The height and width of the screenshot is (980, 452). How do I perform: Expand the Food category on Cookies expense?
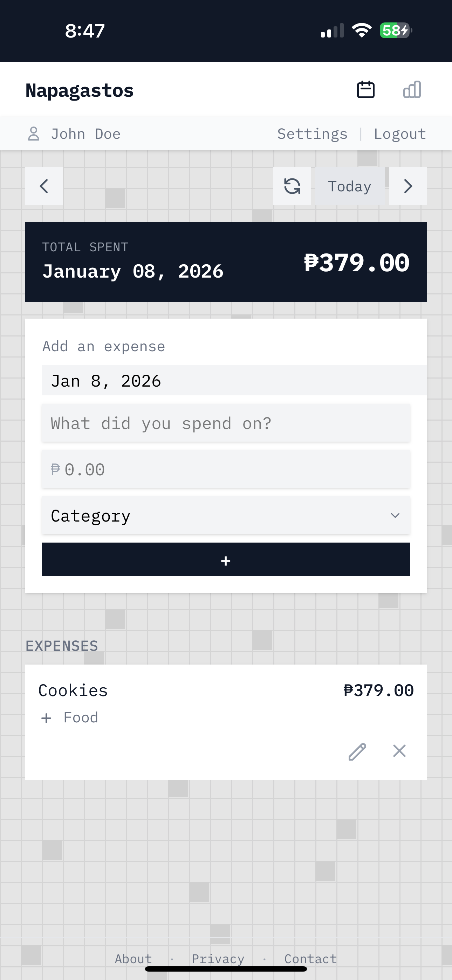coord(46,718)
